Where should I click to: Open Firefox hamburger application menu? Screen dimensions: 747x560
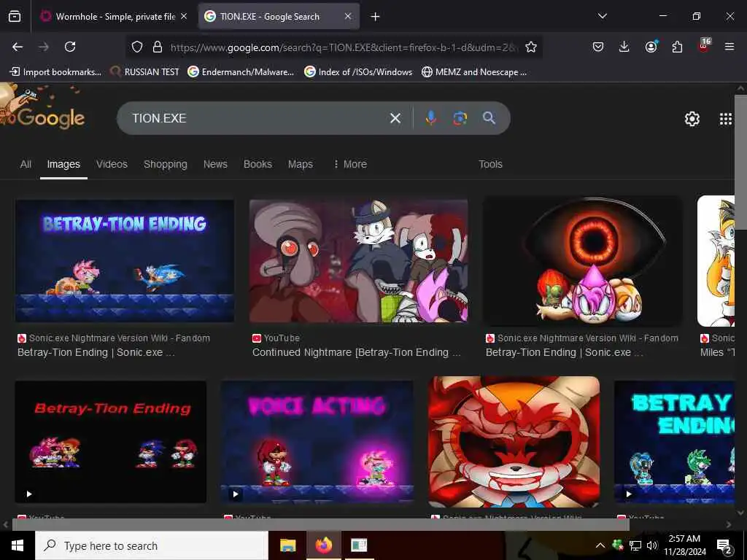point(729,47)
